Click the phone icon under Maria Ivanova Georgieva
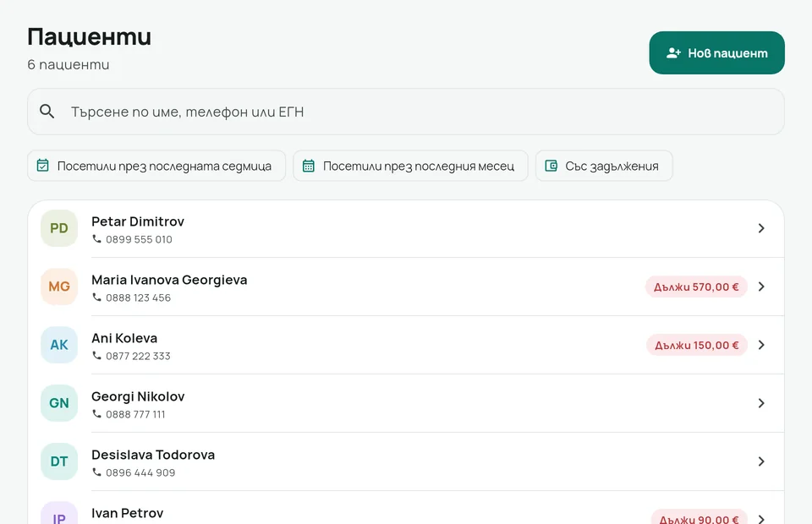Image resolution: width=812 pixels, height=524 pixels. click(96, 297)
